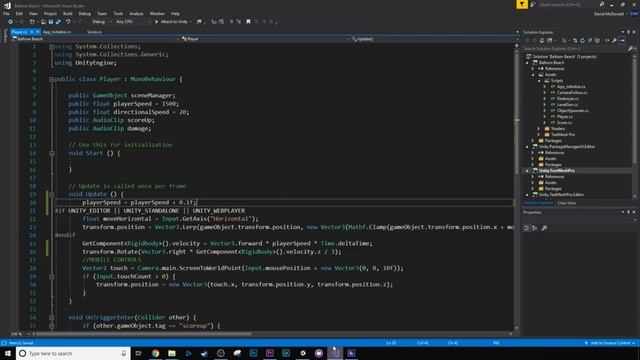Screen dimensions: 640x360
Task: Open the Build menu
Action: click(x=67, y=13)
